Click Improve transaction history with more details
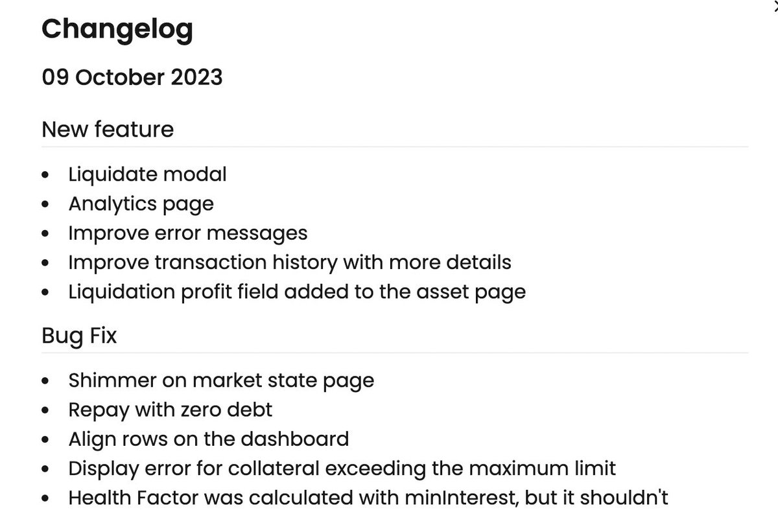The height and width of the screenshot is (532, 778). [290, 262]
